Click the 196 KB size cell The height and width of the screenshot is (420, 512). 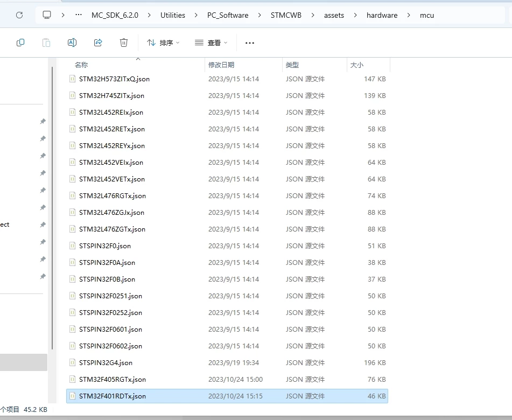(375, 362)
